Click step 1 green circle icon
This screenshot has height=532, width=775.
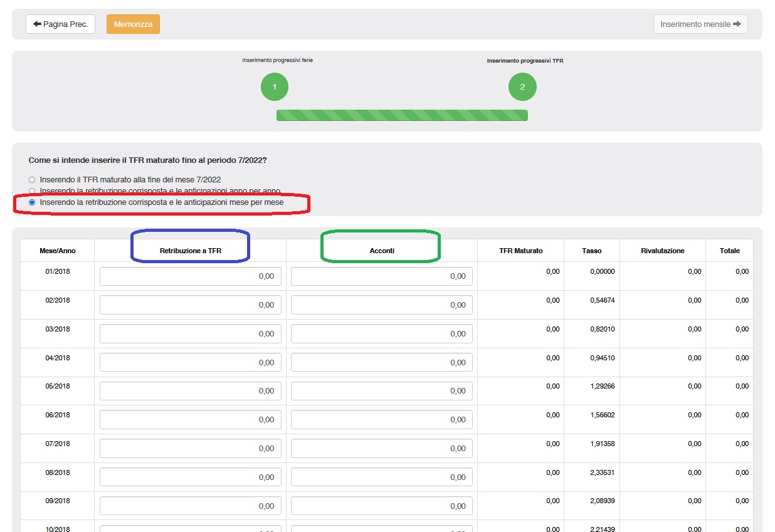coord(275,87)
